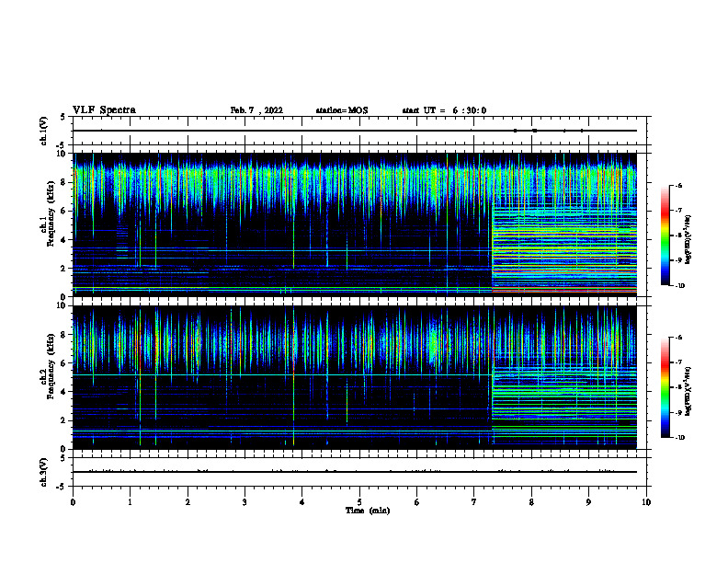728x563 pixels.
Task: Click the ch.2 spectrogram color scale bar
Action: (665, 387)
